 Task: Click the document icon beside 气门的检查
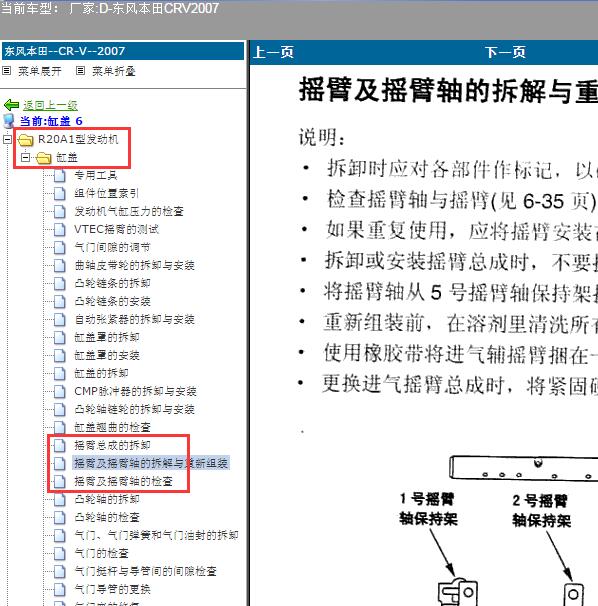60,553
